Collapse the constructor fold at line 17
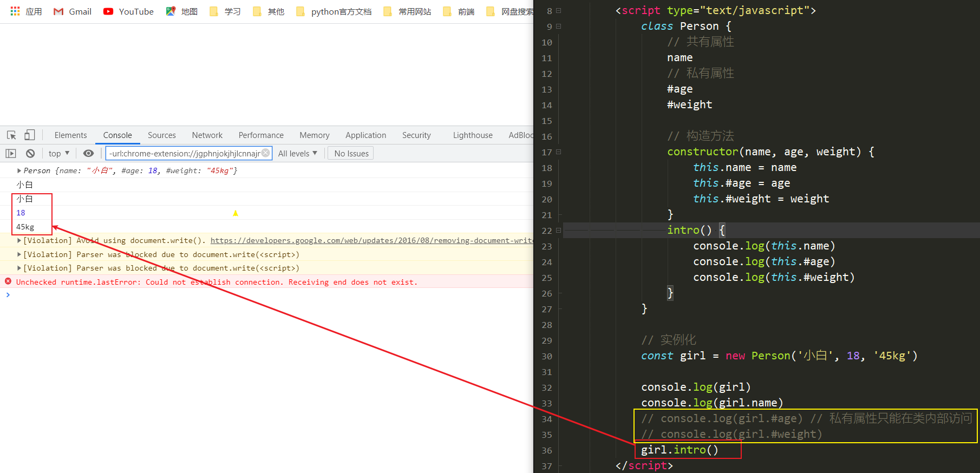The width and height of the screenshot is (980, 473). tap(559, 152)
